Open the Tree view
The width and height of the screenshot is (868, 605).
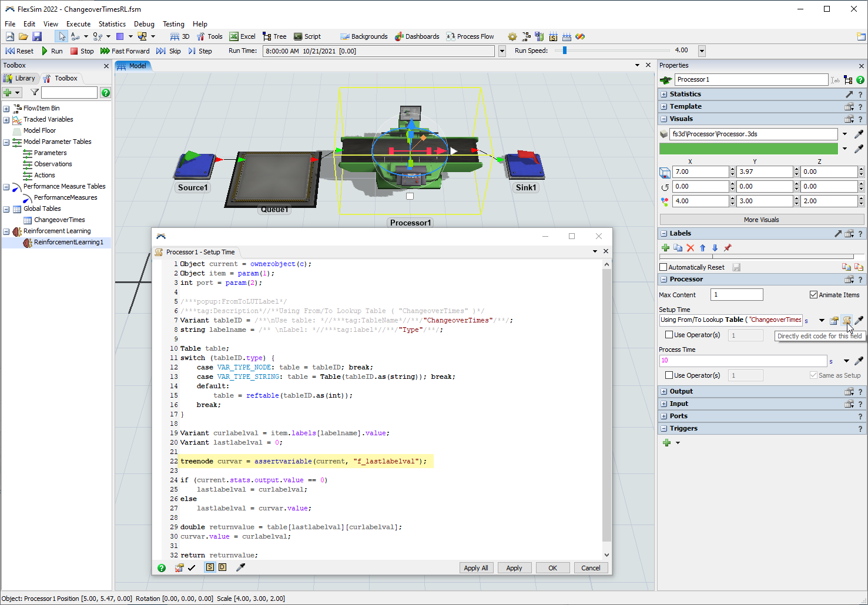[x=274, y=36]
